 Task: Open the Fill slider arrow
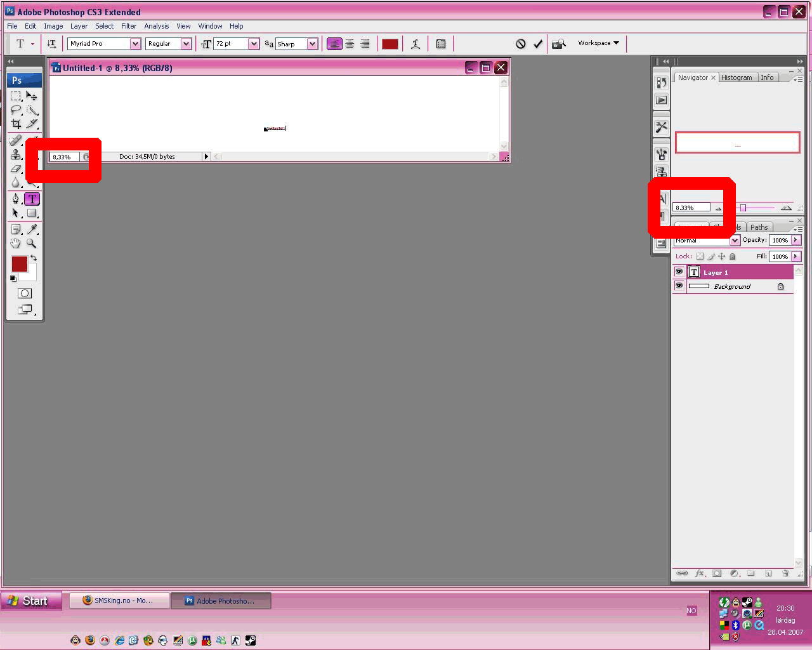(796, 256)
